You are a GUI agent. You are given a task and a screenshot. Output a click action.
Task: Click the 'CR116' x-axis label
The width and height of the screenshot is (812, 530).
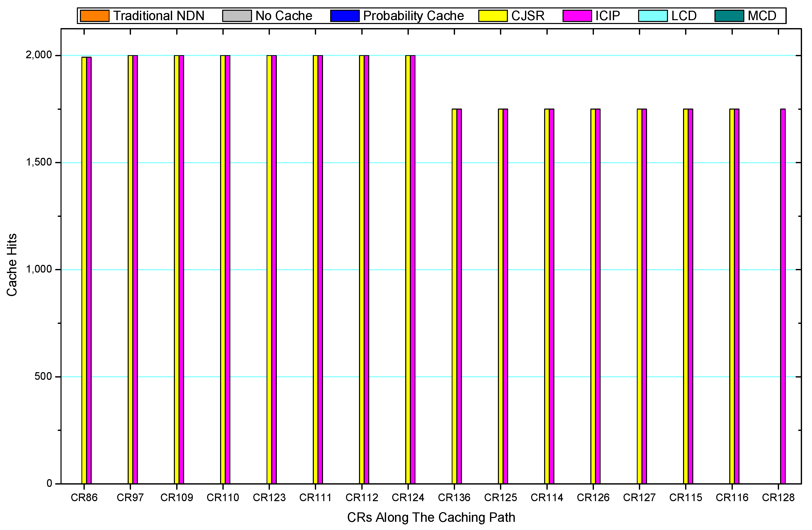pyautogui.click(x=732, y=498)
